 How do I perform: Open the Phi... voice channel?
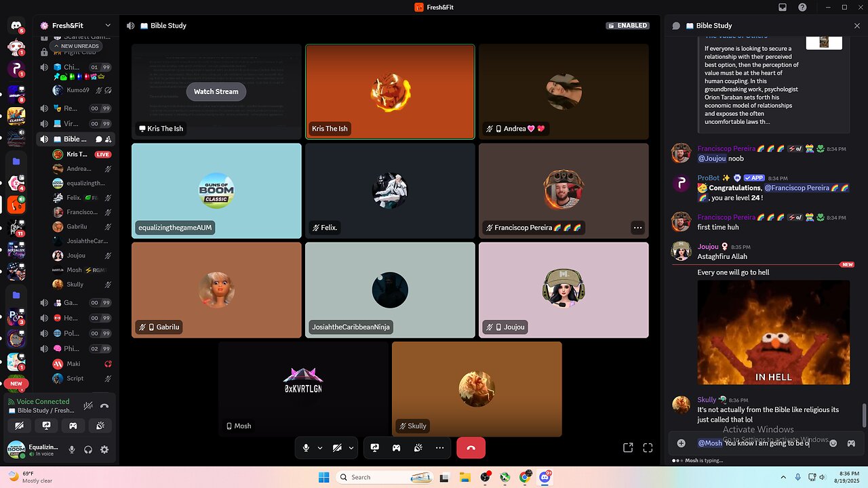[75, 348]
